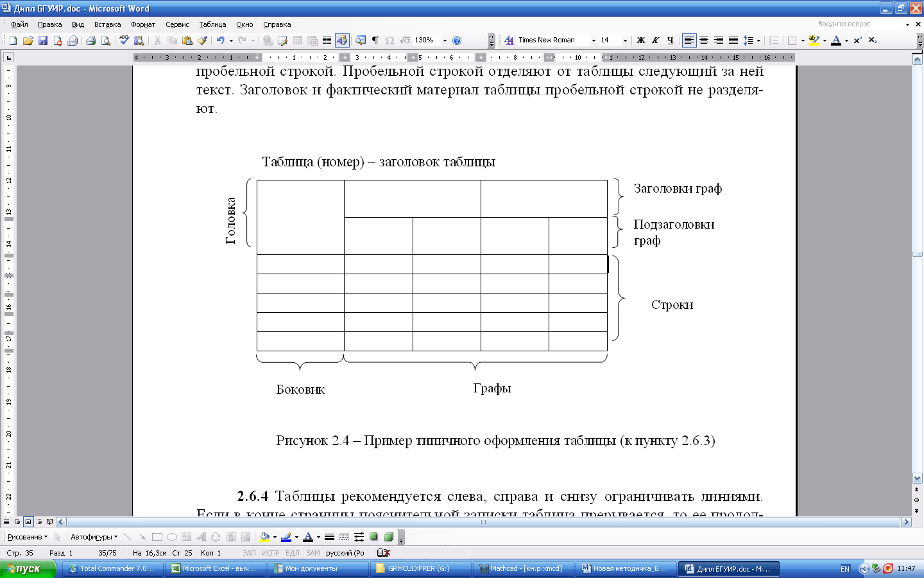Open the Правка menu
This screenshot has height=578, width=924.
point(50,24)
